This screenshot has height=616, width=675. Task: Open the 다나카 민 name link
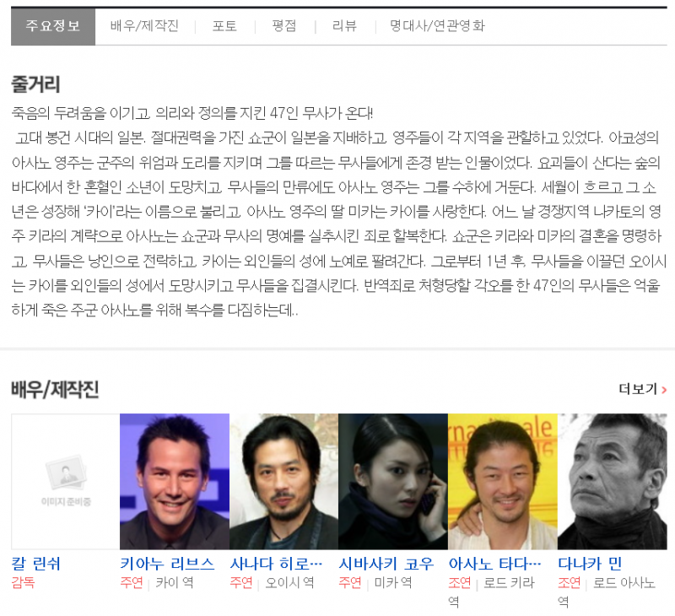tap(590, 563)
